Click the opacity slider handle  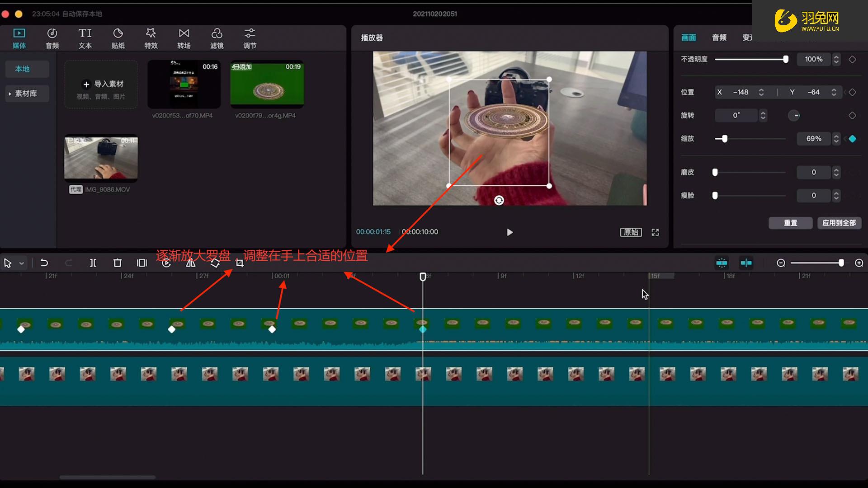pyautogui.click(x=786, y=59)
